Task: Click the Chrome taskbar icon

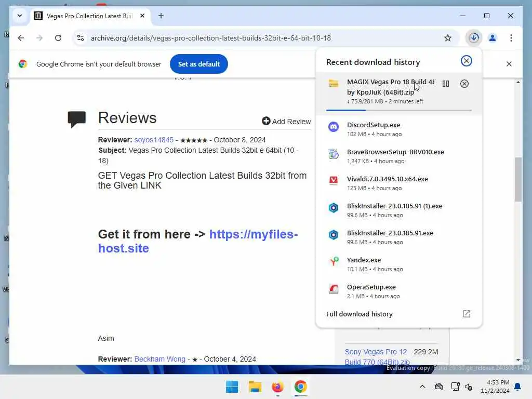Action: (x=300, y=387)
